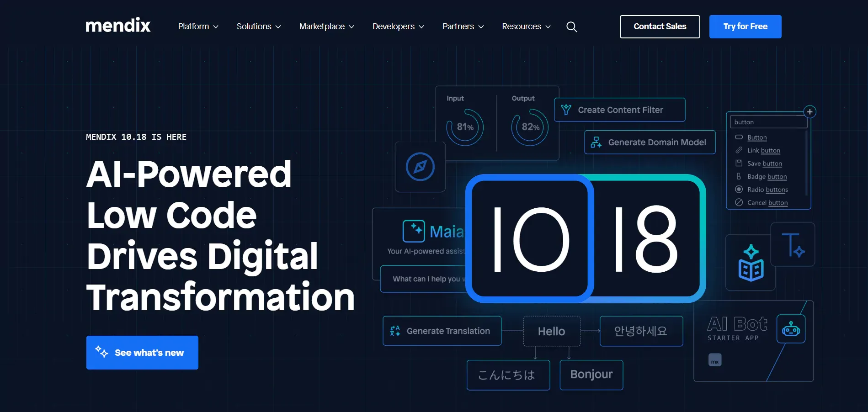Click the 'Badge button' list text
868x412 pixels.
click(x=767, y=176)
